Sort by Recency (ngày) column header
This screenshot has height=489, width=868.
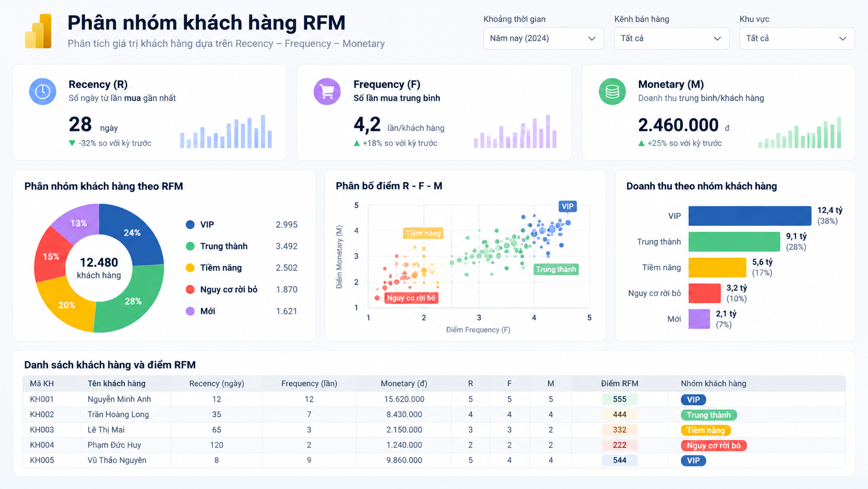tap(216, 384)
